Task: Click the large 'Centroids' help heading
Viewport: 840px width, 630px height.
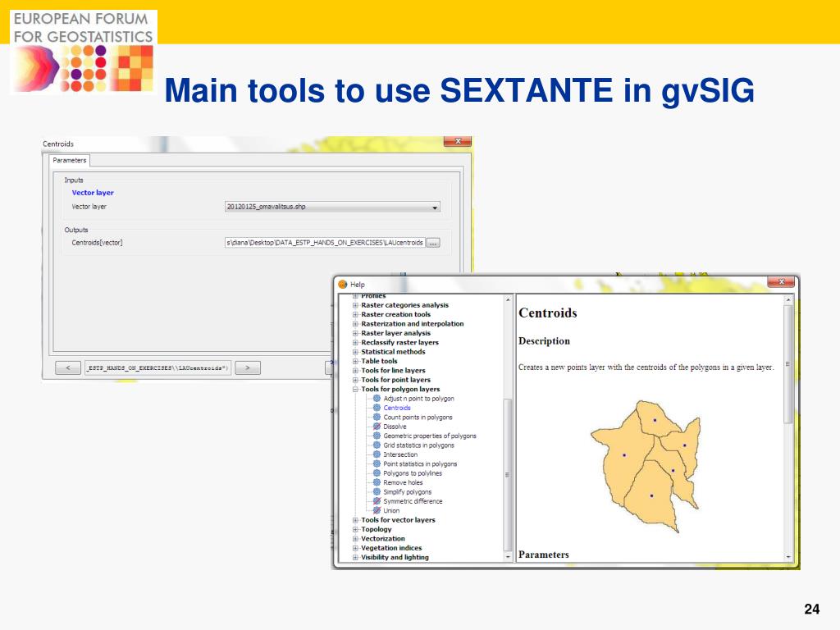Action: pos(547,313)
